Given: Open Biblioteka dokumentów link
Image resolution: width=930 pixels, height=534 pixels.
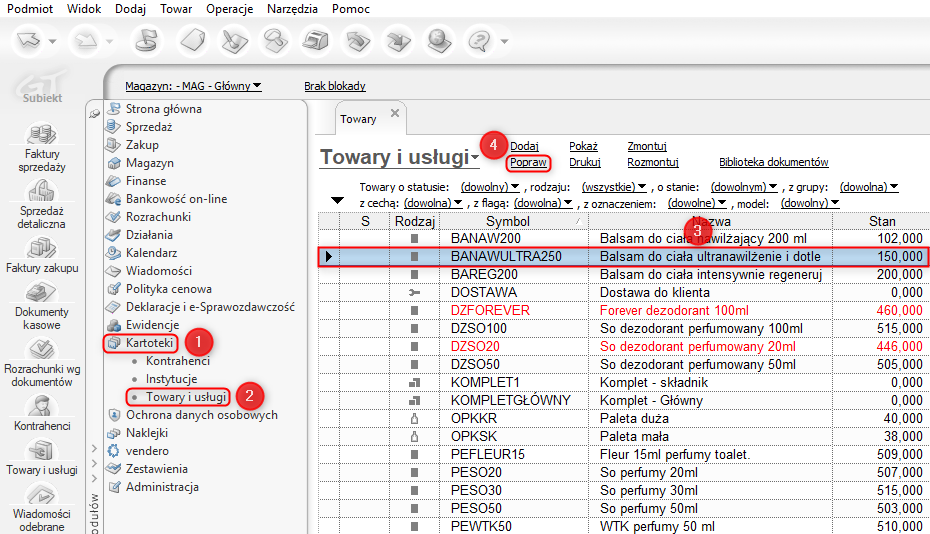Looking at the screenshot, I should [774, 163].
